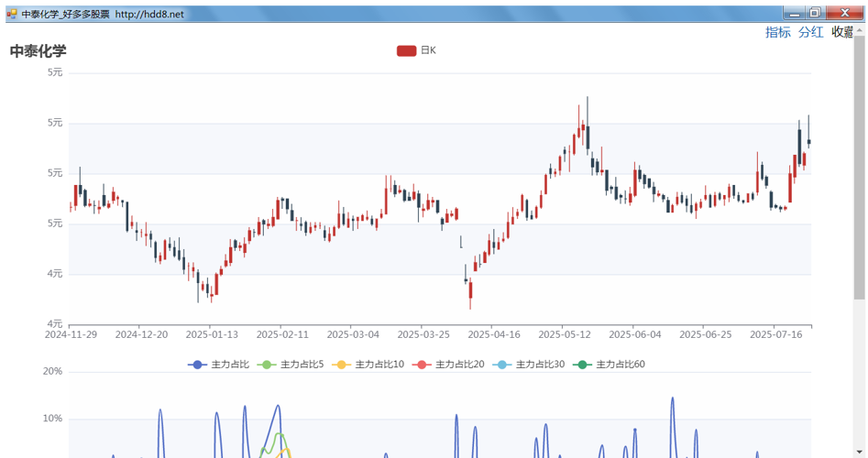
Task: Open the 指标 indicators link
Action: tap(778, 32)
